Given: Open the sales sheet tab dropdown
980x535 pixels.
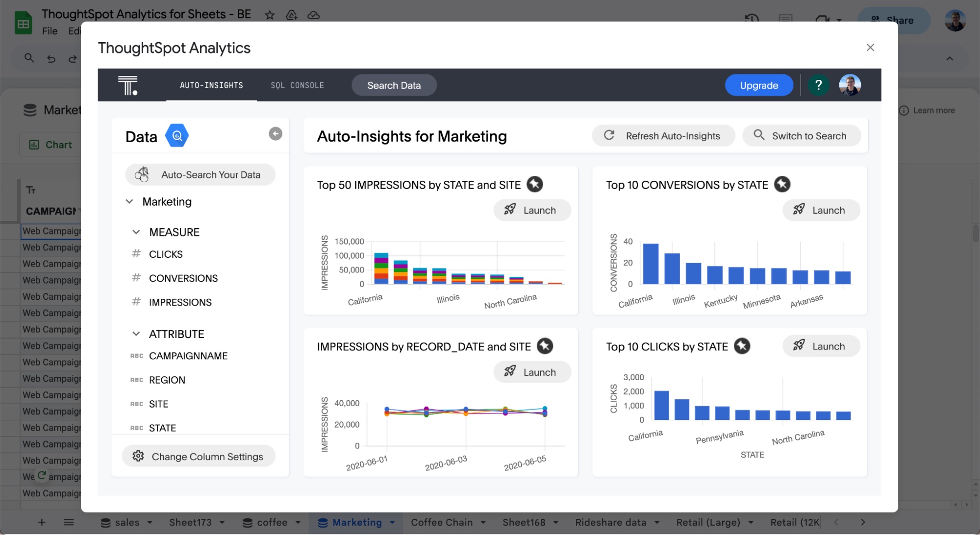Looking at the screenshot, I should coord(150,523).
